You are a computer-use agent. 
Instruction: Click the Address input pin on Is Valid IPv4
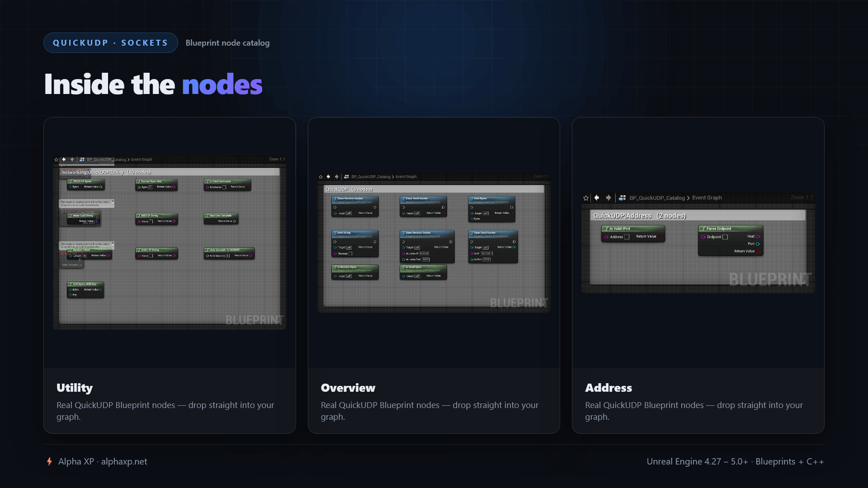point(606,237)
